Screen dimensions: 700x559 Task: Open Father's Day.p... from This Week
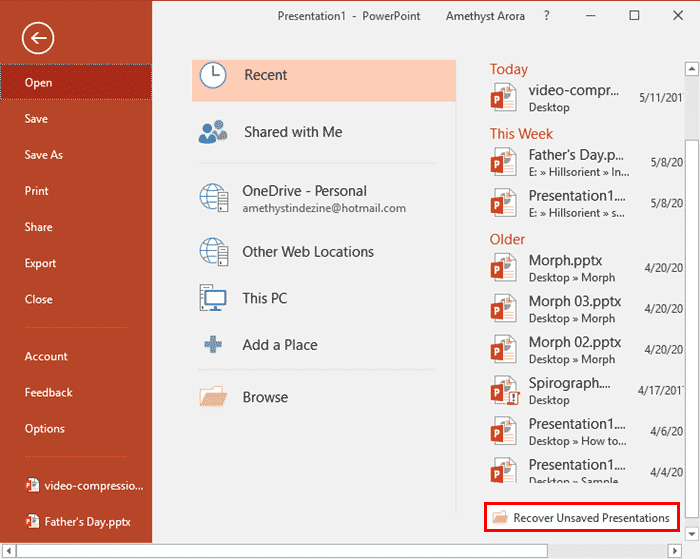586,163
